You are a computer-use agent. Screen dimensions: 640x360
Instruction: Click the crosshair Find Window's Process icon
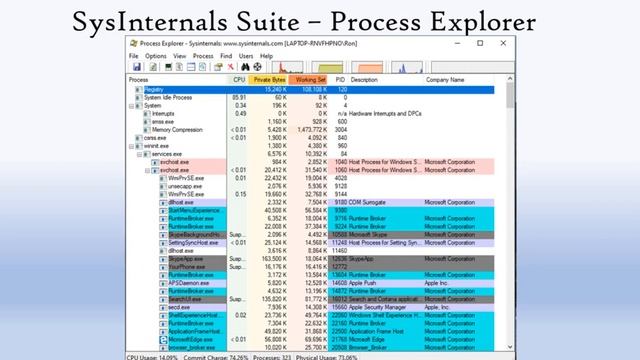257,67
